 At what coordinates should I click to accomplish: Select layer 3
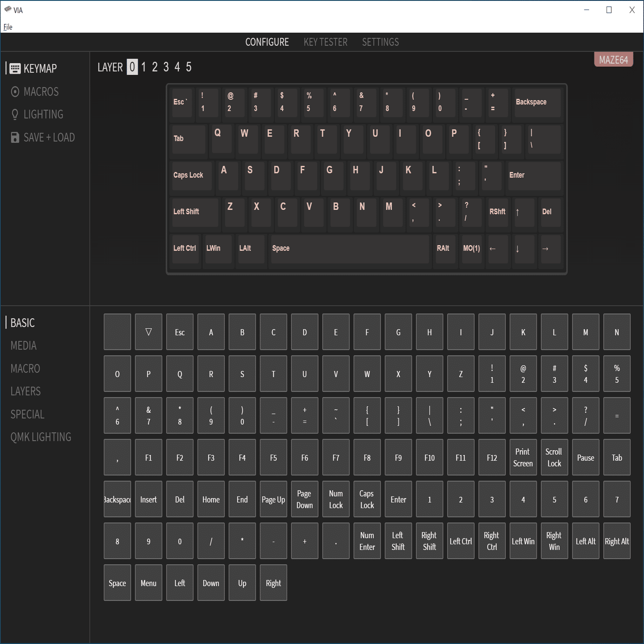coord(166,67)
